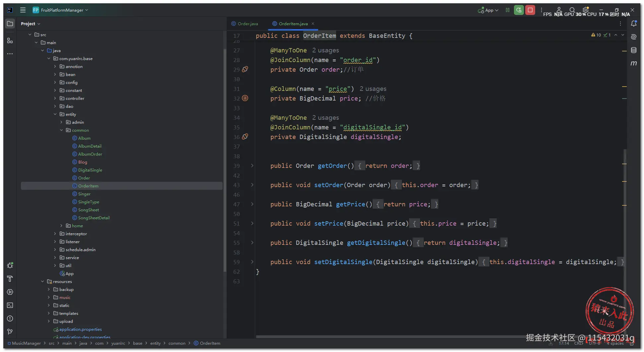The image size is (644, 352).
Task: Click the OrderItem breadcrumb segment
Action: (207, 343)
